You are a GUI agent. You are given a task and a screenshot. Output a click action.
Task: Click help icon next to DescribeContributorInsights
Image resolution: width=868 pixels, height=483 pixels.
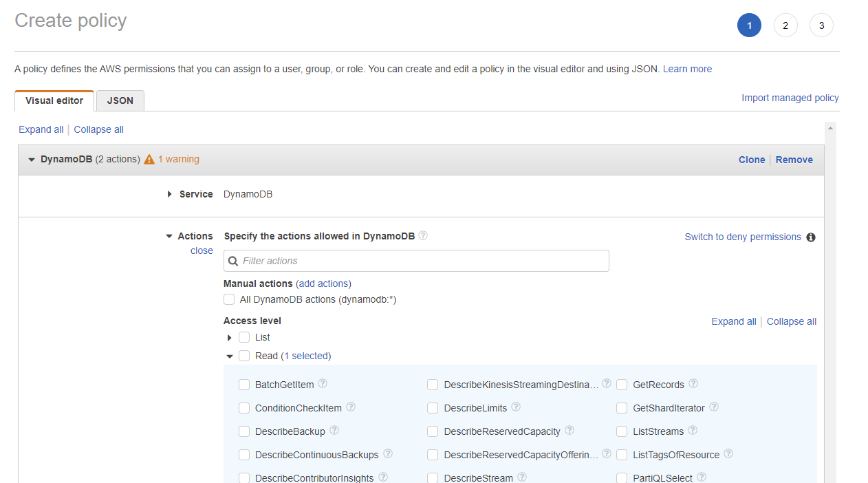tap(383, 477)
